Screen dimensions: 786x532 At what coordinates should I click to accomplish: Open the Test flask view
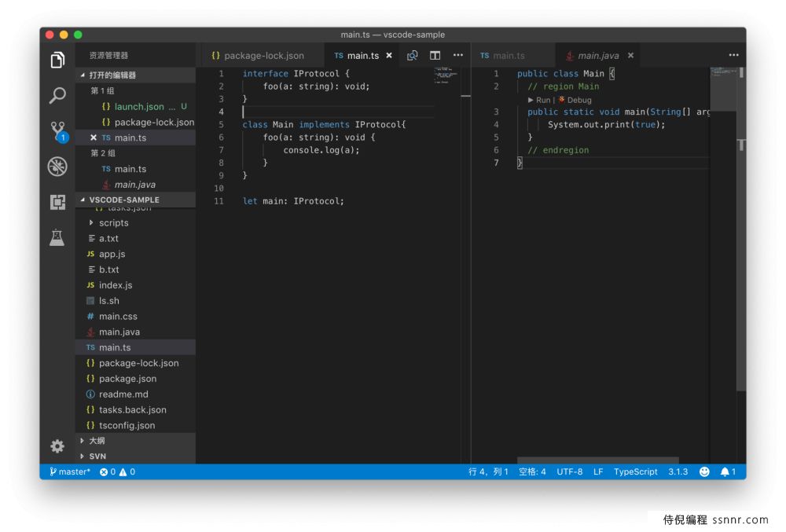pyautogui.click(x=57, y=237)
